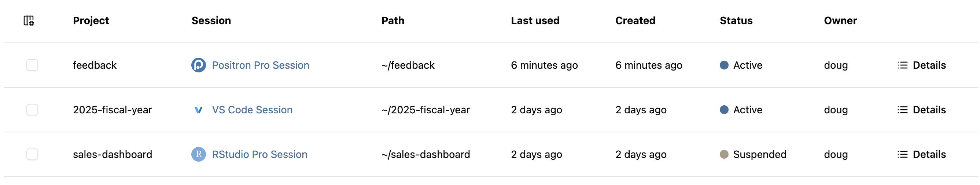Sort by the Created column header
980x185 pixels.
[x=635, y=20]
